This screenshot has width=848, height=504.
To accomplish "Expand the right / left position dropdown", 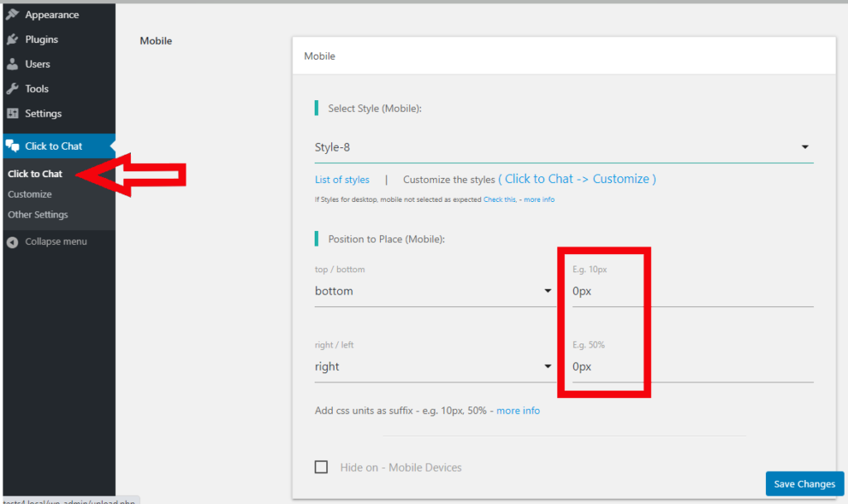I will tap(433, 367).
